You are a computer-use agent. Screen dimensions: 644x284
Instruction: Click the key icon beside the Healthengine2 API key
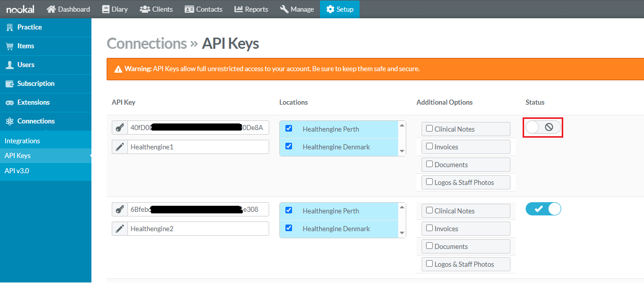tap(119, 209)
